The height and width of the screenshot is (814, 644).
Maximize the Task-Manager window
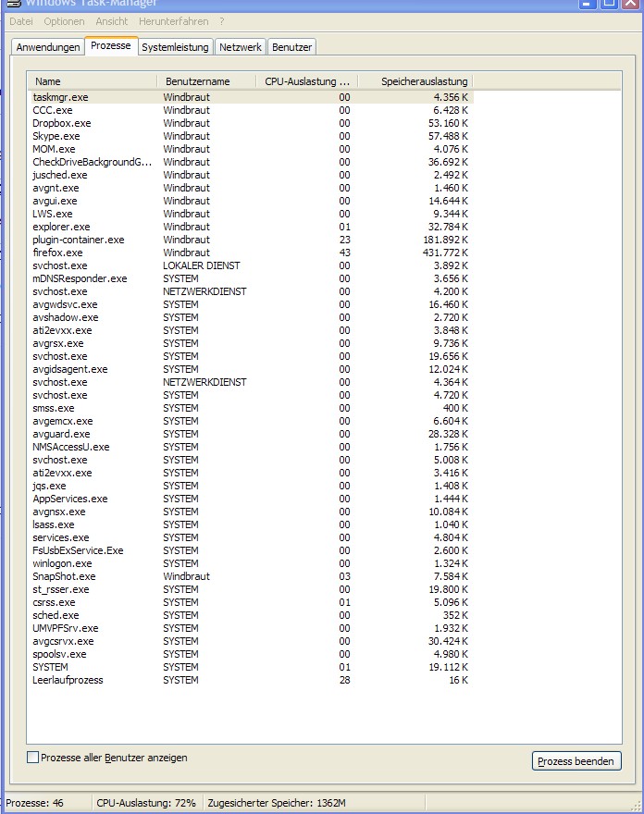pos(609,3)
